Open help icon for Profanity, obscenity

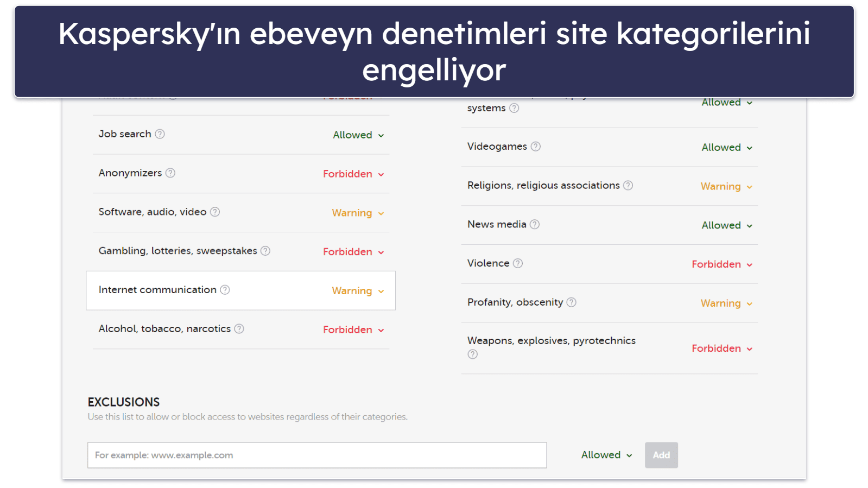[572, 302]
